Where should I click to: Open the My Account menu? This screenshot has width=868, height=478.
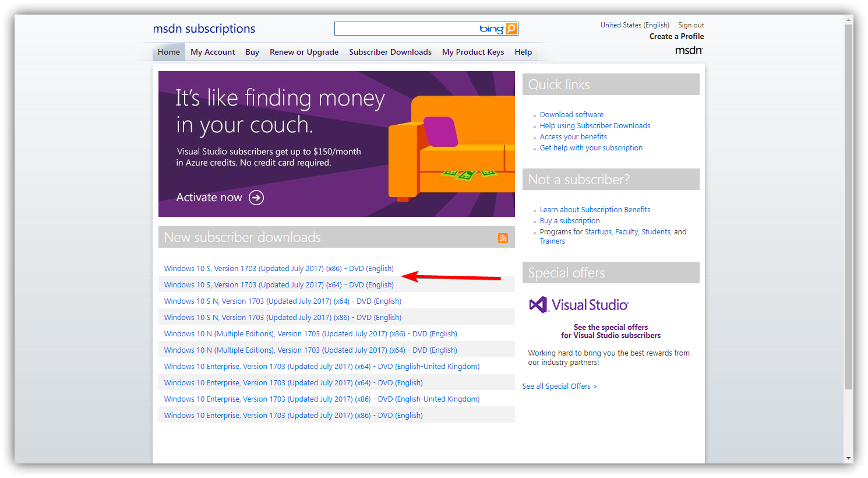click(213, 52)
